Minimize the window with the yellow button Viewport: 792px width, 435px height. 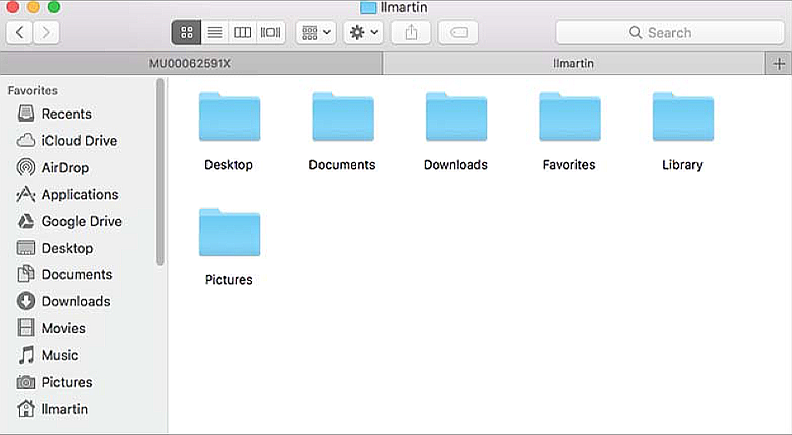click(33, 7)
